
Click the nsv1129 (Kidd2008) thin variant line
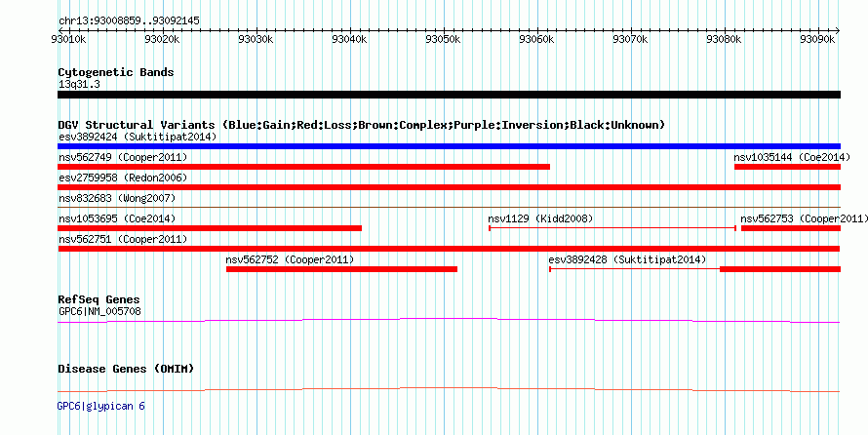pos(612,228)
